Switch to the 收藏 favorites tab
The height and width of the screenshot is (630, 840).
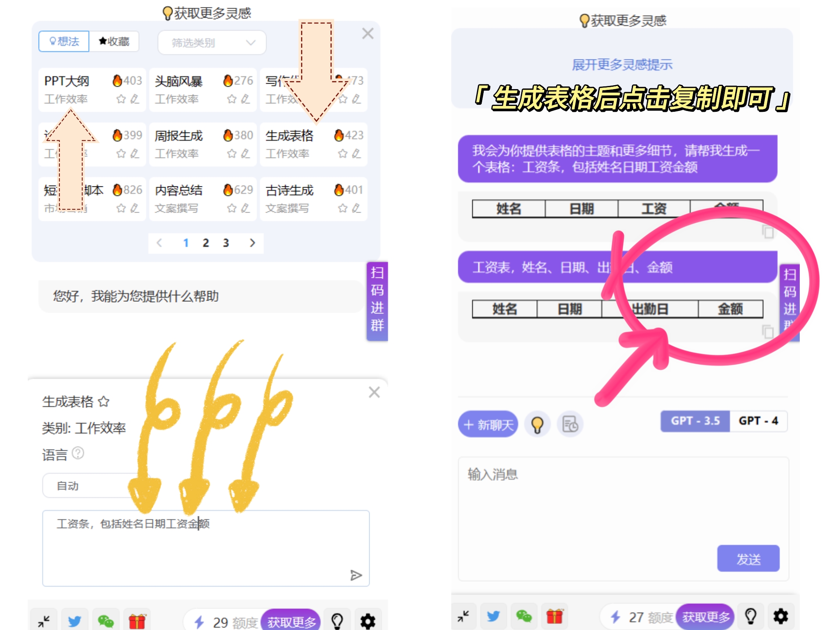tap(114, 41)
